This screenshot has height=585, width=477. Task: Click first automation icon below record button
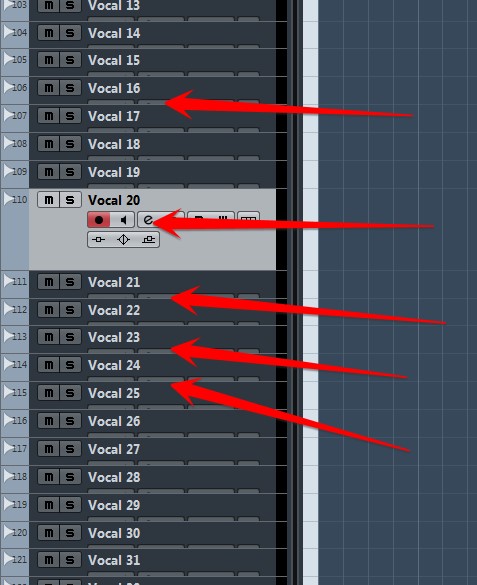[x=98, y=239]
